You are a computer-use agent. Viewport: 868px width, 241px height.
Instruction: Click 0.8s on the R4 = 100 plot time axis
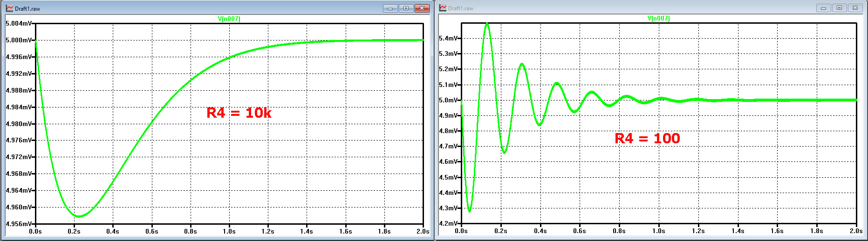(x=619, y=231)
